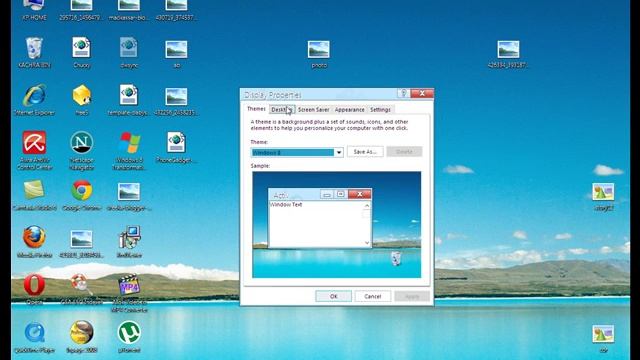Launch Mozilla Firefox desktop shortcut
640x360 pixels.
(34, 242)
